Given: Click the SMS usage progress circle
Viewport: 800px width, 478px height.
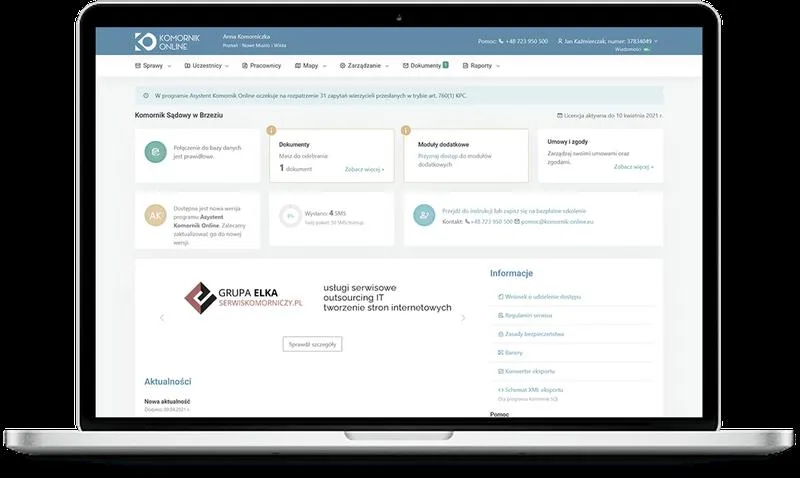Looking at the screenshot, I should coord(290,215).
